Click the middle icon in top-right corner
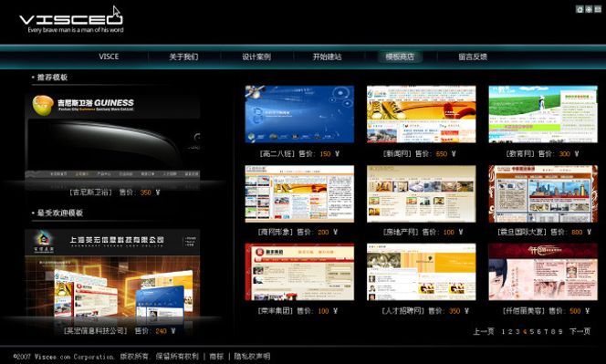 point(589,9)
